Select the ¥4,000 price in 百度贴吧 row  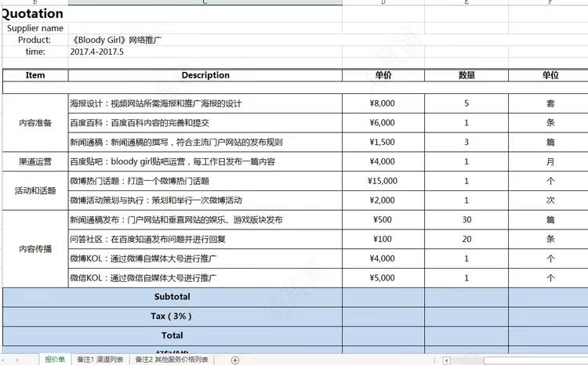click(383, 161)
